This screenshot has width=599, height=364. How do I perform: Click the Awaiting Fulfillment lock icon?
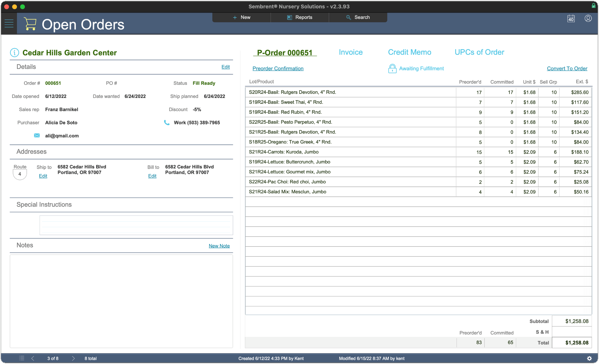(392, 68)
